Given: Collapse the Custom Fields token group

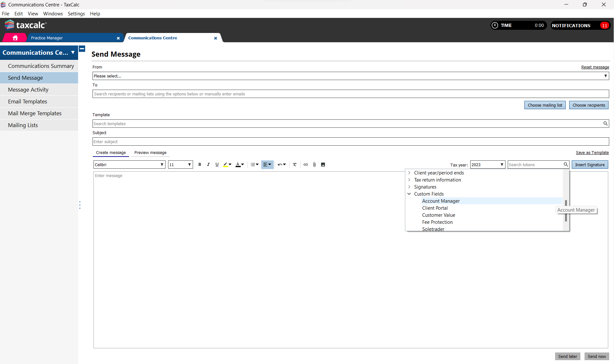Looking at the screenshot, I should (x=409, y=194).
